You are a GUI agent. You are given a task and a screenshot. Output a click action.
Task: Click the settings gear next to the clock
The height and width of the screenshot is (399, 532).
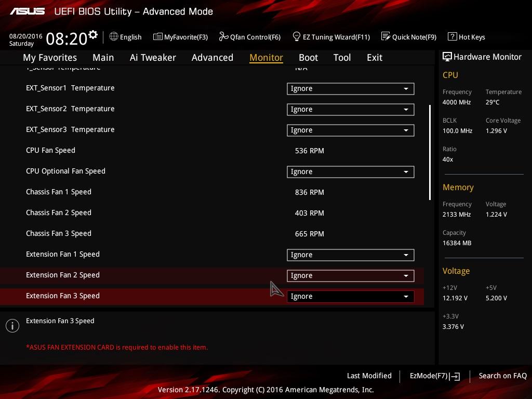(x=93, y=35)
